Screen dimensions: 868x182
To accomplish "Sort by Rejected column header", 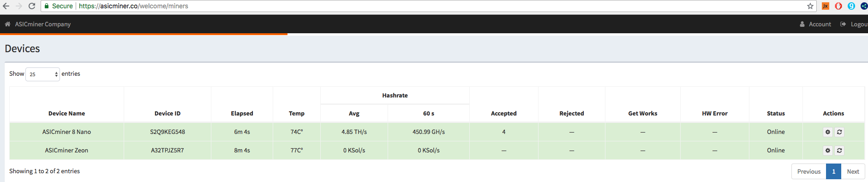I will [572, 113].
